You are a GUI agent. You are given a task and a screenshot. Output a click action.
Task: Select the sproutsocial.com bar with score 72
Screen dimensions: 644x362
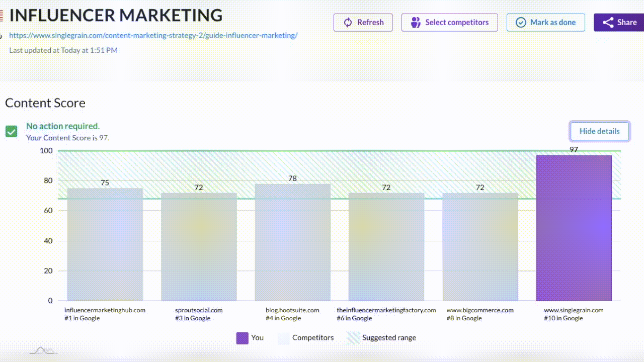[199, 246]
